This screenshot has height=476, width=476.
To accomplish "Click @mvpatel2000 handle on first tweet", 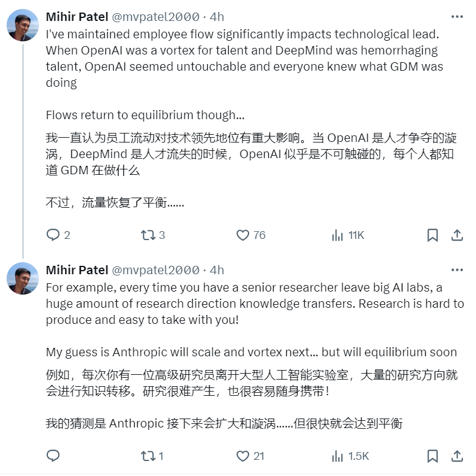I will coord(156,17).
